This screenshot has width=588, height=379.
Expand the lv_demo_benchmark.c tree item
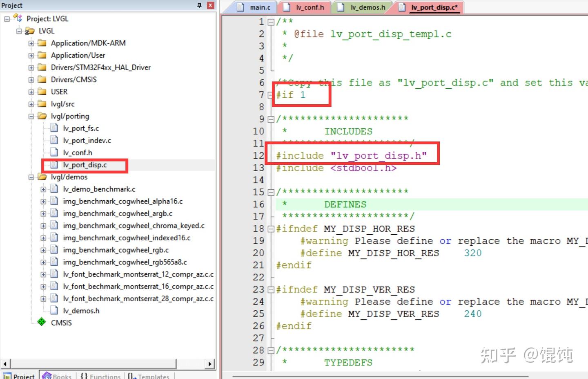point(43,189)
